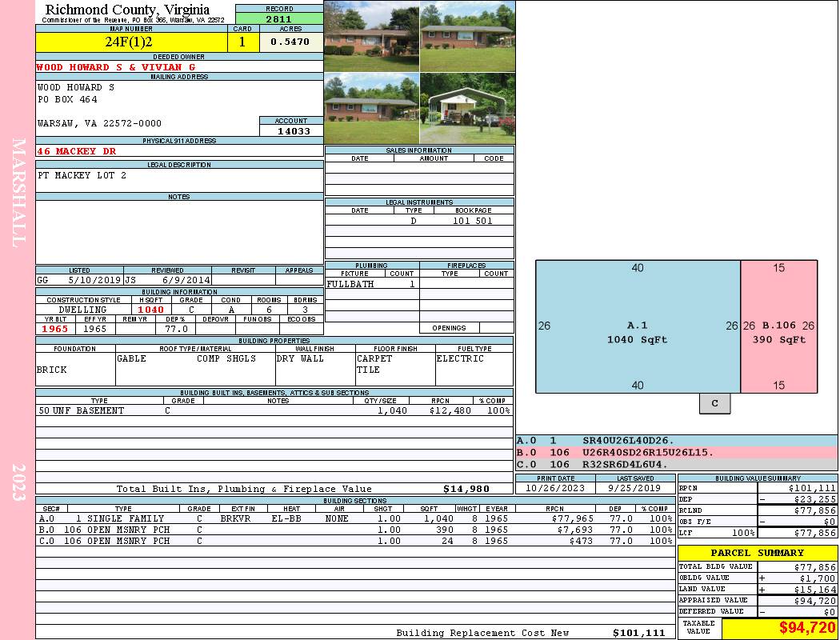Click the deeded owner name Wood Howard
The width and height of the screenshot is (840, 640).
click(x=116, y=67)
